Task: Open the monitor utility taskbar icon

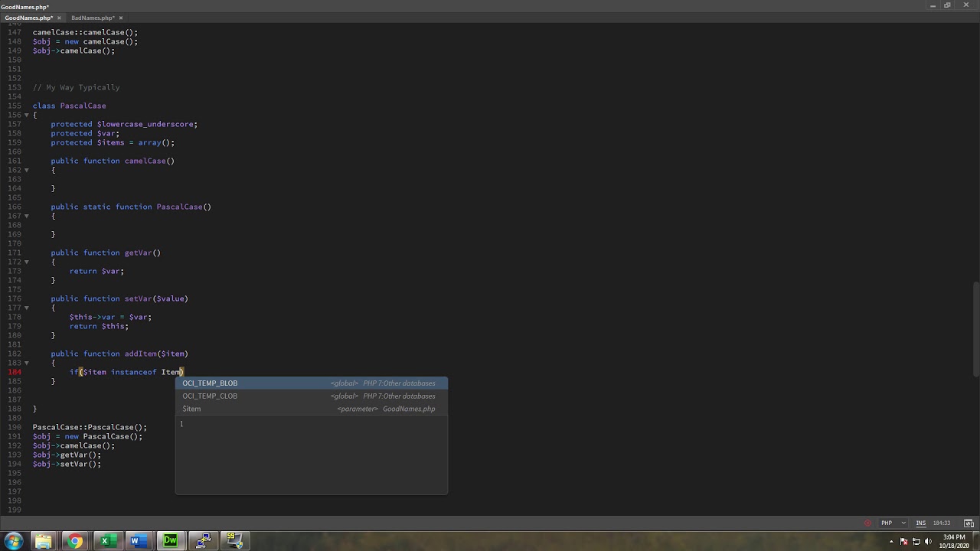Action: [235, 542]
